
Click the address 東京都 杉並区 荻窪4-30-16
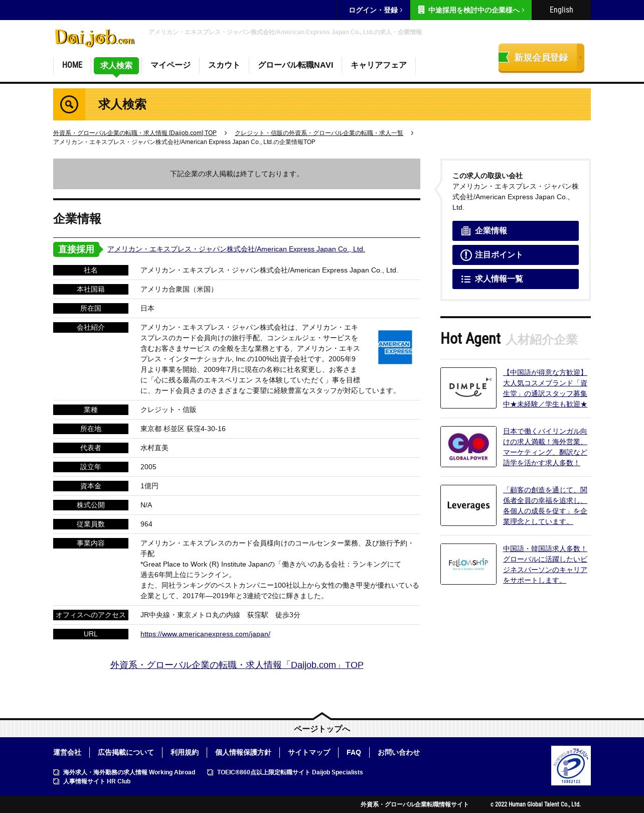183,429
